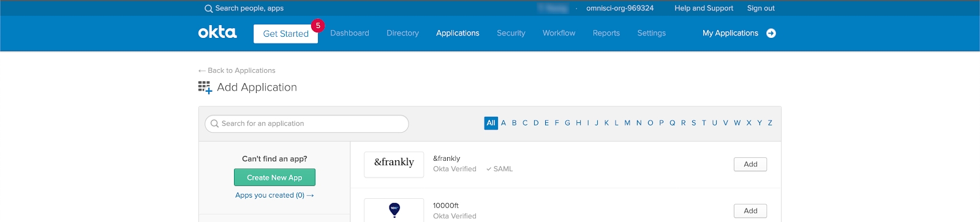980x222 pixels.
Task: Go Back to Applications
Action: pyautogui.click(x=236, y=70)
